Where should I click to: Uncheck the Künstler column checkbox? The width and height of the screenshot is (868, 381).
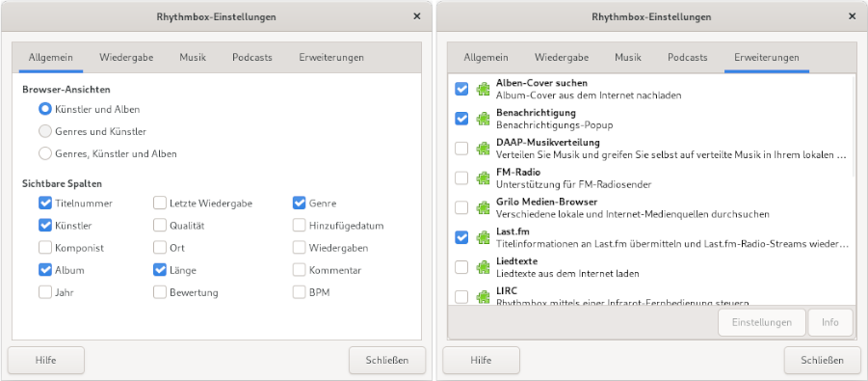45,226
